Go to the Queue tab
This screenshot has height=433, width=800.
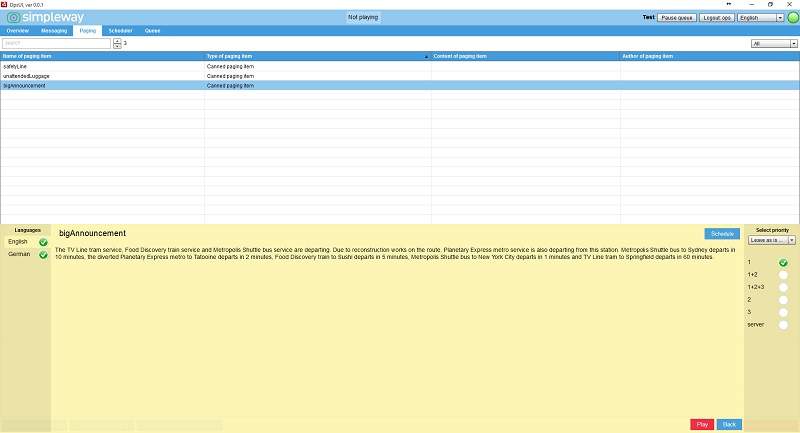(152, 31)
